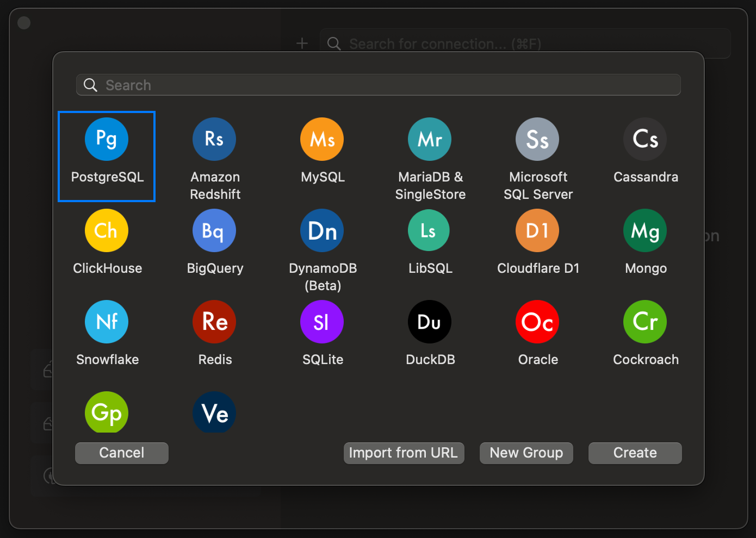Choose the Cloudflare D1 icon
756x538 pixels.
[x=537, y=230]
